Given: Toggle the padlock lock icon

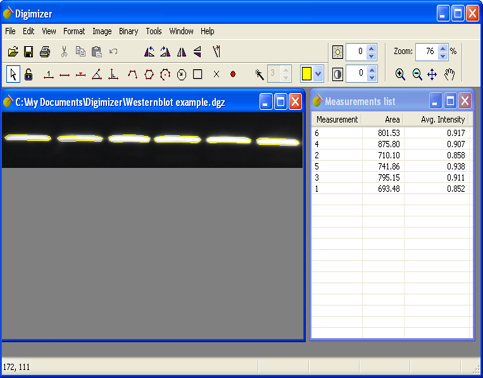Looking at the screenshot, I should tap(29, 74).
